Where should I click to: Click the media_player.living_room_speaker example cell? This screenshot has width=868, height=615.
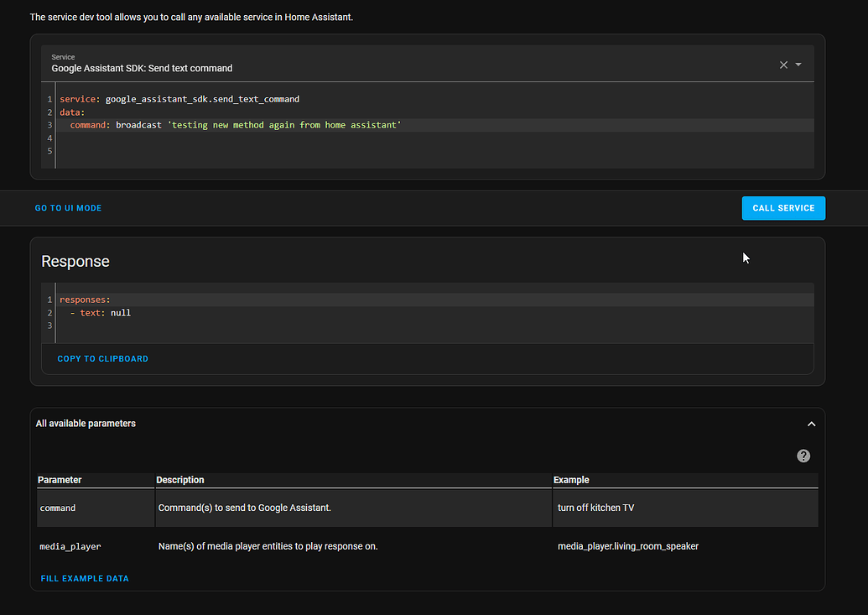point(627,546)
